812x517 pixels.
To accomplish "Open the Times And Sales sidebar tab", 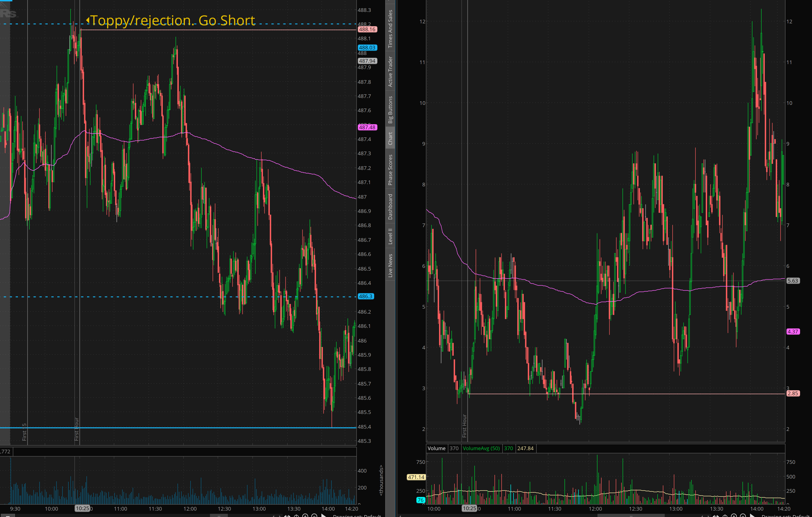I will 390,29.
